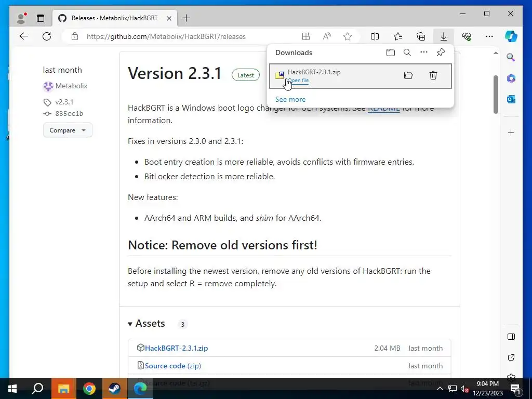Open the Favorites list icon
The height and width of the screenshot is (399, 532).
[x=398, y=36]
